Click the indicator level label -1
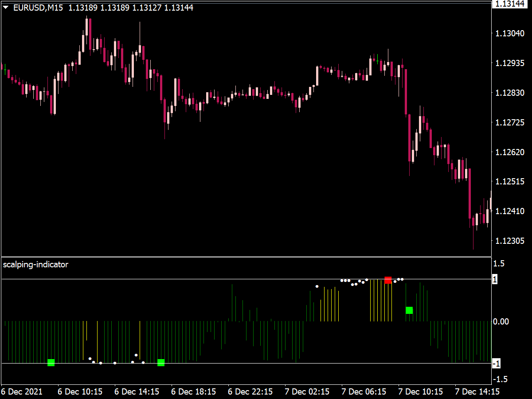532x399 pixels. [x=497, y=364]
